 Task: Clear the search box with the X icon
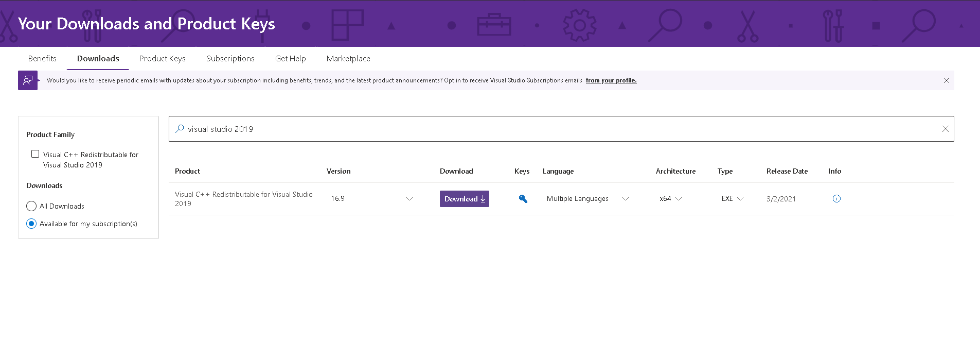pos(945,129)
